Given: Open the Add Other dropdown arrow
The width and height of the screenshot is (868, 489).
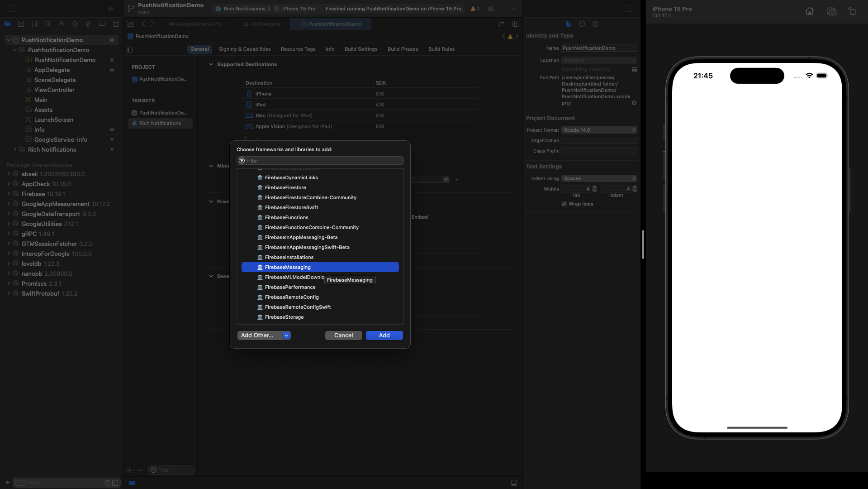Looking at the screenshot, I should pyautogui.click(x=286, y=336).
